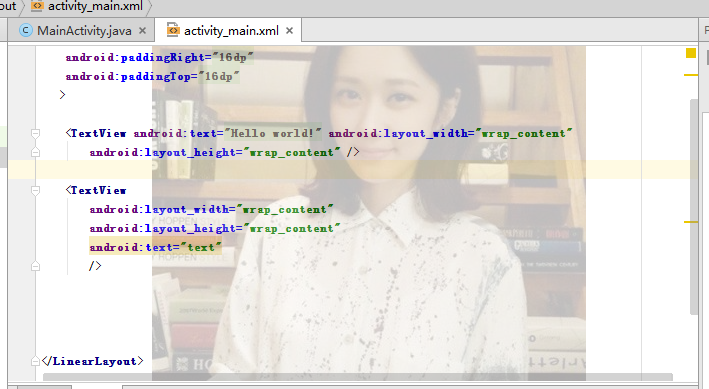Click the vertical editor scrollbar
709x389 pixels.
coord(694,206)
